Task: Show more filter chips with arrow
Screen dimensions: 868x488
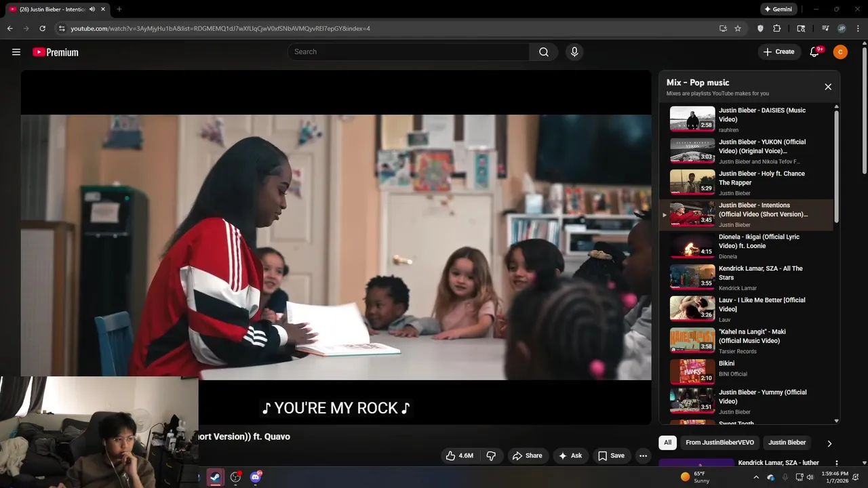Action: tap(829, 443)
